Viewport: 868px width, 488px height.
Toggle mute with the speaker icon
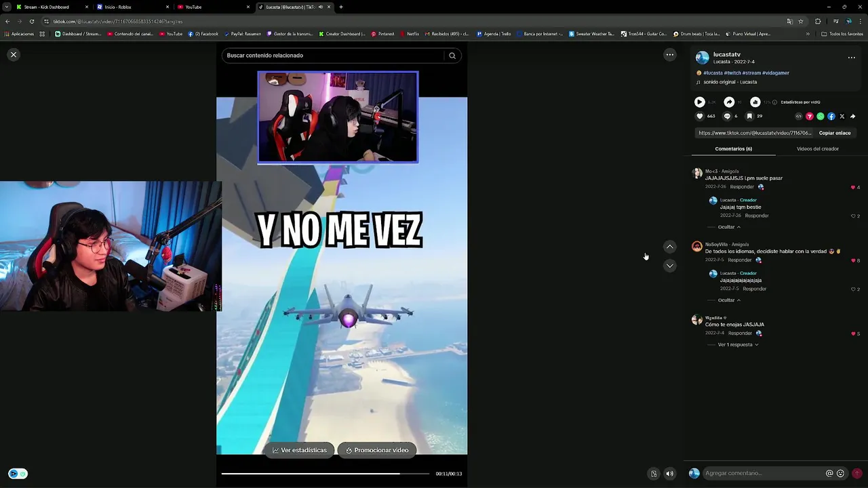tap(669, 474)
